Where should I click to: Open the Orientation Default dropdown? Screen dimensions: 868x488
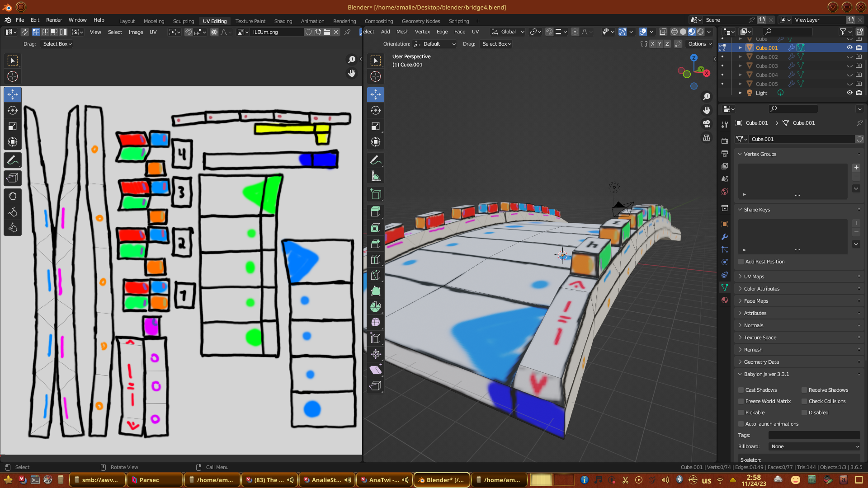point(434,44)
